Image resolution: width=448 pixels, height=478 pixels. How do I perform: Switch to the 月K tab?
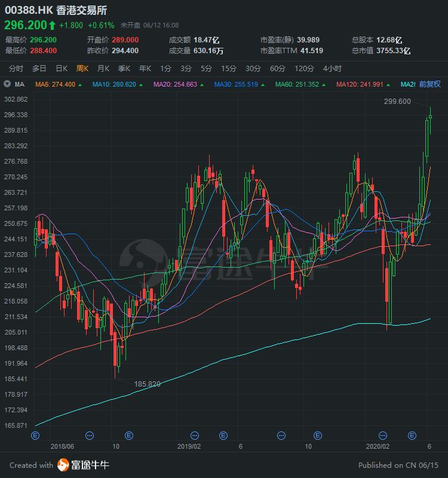[103, 68]
